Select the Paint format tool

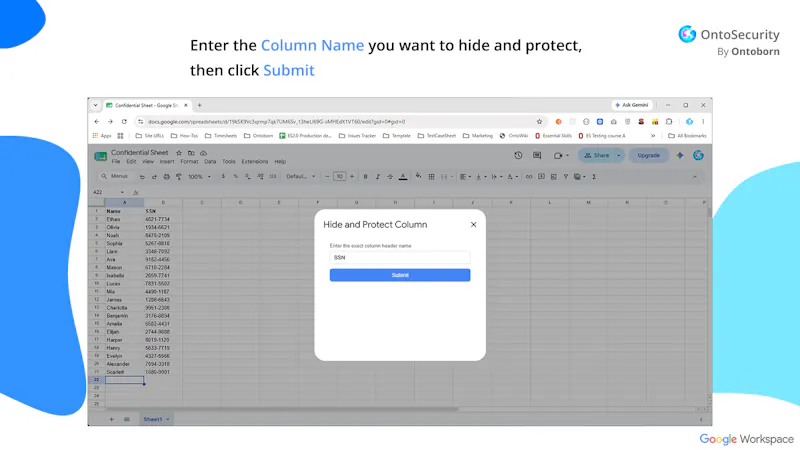click(x=179, y=177)
